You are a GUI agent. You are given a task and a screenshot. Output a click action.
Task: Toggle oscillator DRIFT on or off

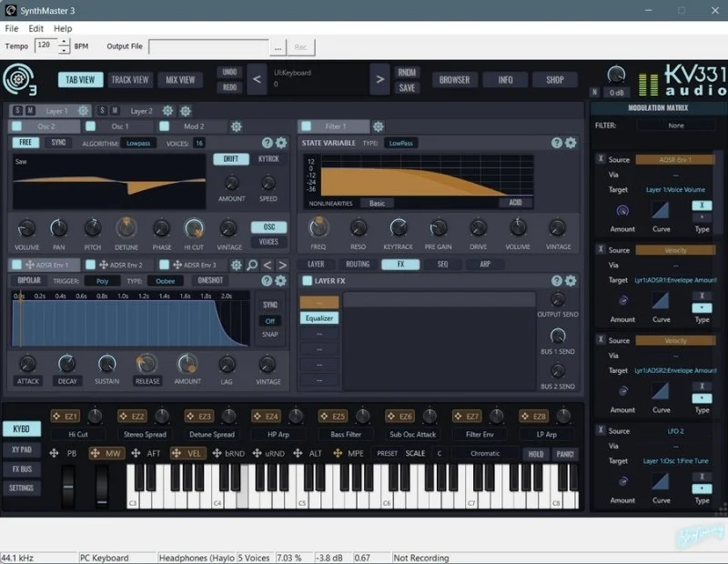(x=231, y=159)
